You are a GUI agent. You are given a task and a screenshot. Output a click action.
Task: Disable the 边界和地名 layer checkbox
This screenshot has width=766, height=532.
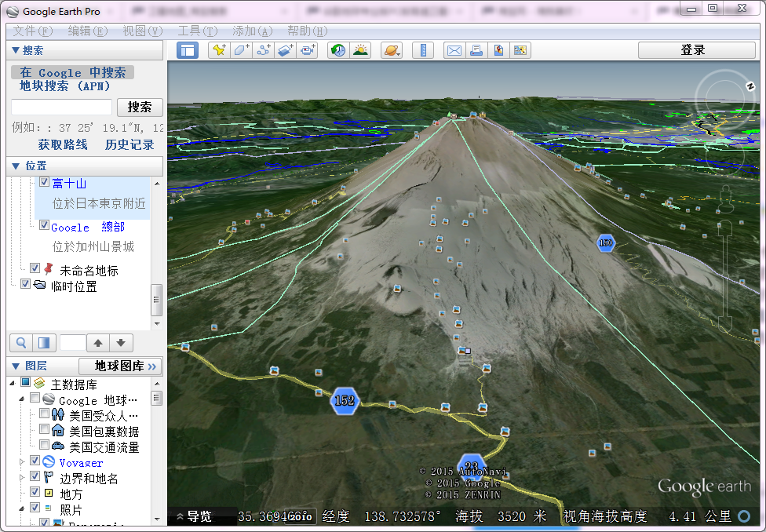pyautogui.click(x=35, y=476)
